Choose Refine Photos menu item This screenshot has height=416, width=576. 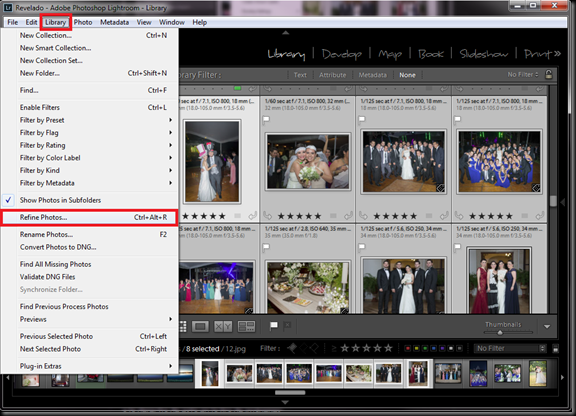[x=90, y=217]
